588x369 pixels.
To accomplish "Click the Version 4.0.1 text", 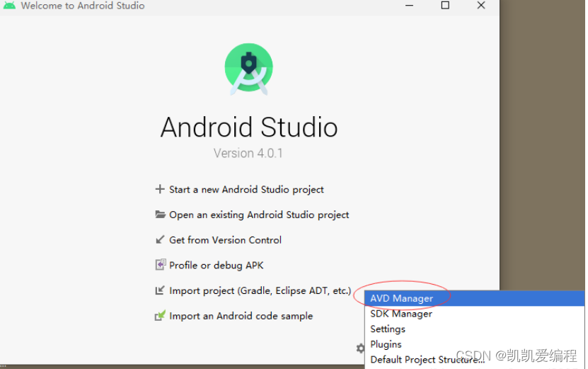I will coord(248,153).
